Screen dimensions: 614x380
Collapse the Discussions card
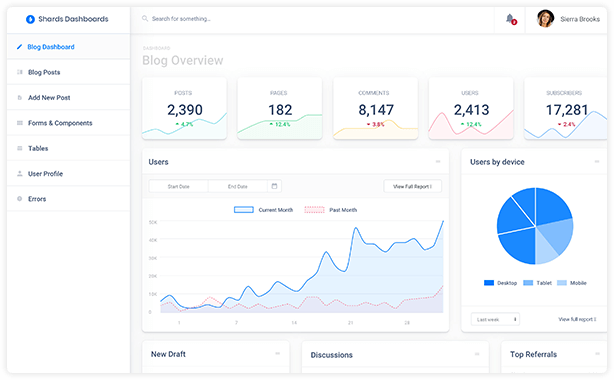point(477,354)
